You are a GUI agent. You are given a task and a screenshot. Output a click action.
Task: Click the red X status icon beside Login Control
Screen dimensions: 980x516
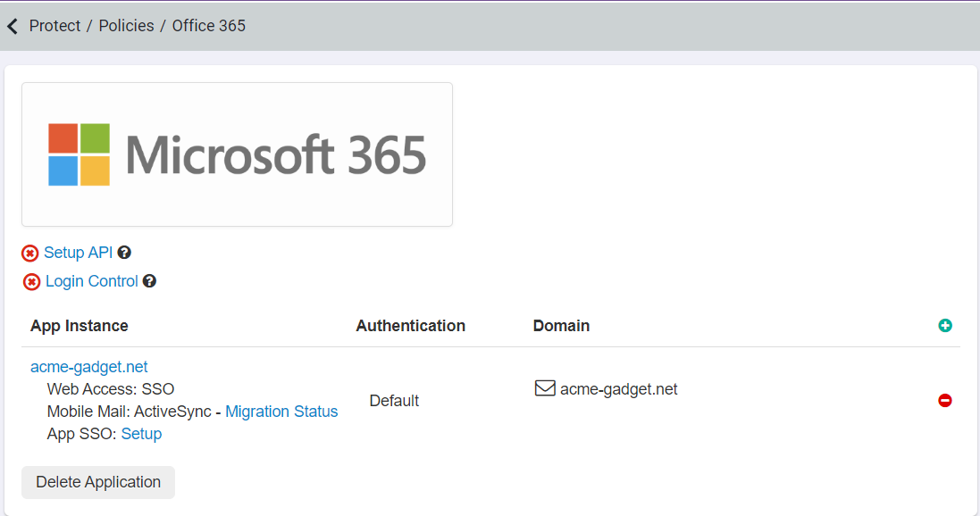tap(31, 282)
